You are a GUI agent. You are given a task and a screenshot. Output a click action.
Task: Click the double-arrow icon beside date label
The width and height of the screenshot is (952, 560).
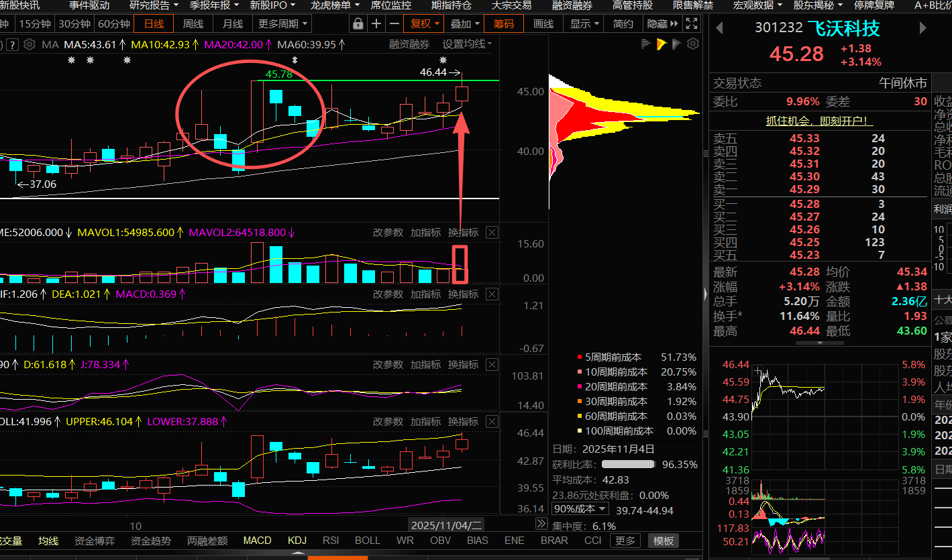click(541, 524)
